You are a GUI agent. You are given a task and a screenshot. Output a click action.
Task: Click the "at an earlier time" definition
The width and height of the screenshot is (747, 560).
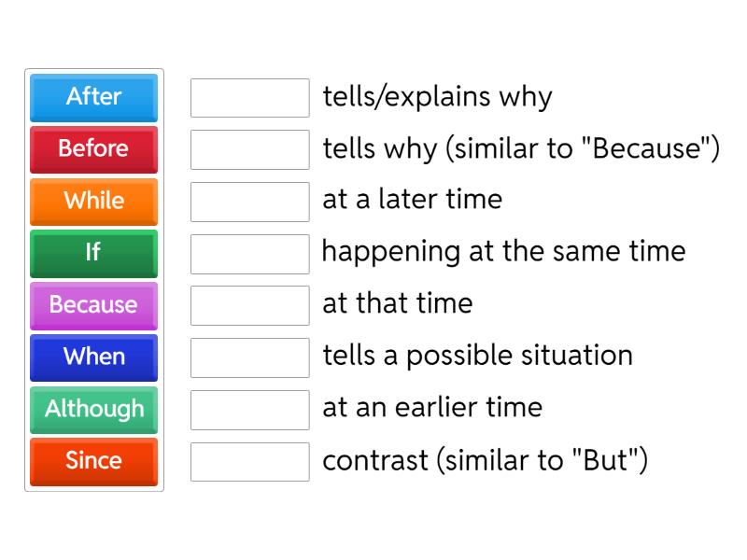(431, 408)
